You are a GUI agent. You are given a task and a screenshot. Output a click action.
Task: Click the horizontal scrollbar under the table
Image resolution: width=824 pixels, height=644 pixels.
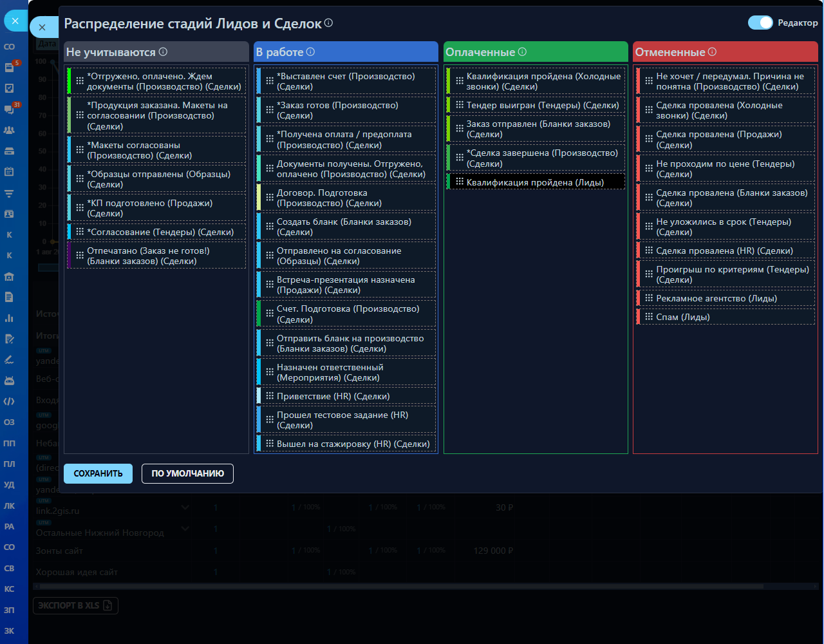(399, 586)
